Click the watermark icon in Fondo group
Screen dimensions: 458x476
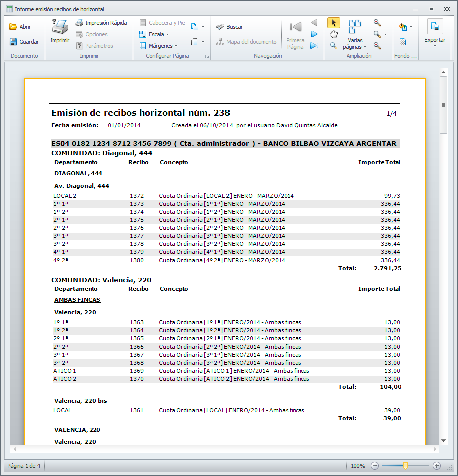tap(403, 42)
